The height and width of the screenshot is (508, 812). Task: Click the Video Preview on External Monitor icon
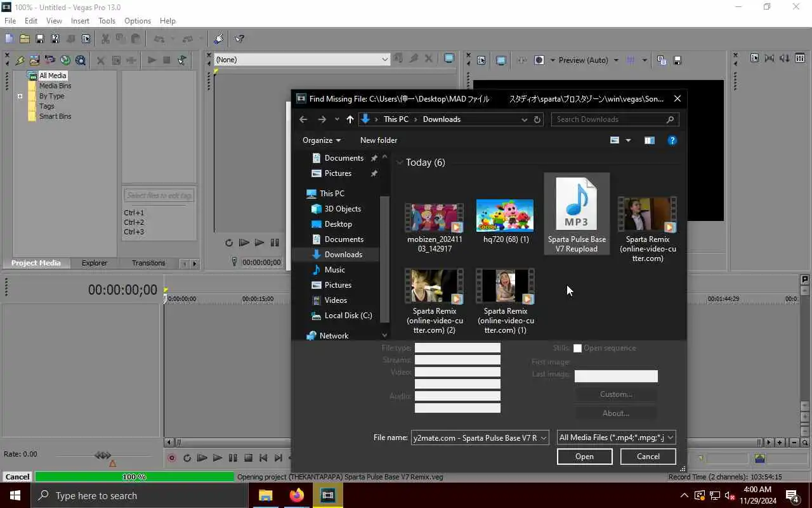pyautogui.click(x=501, y=60)
